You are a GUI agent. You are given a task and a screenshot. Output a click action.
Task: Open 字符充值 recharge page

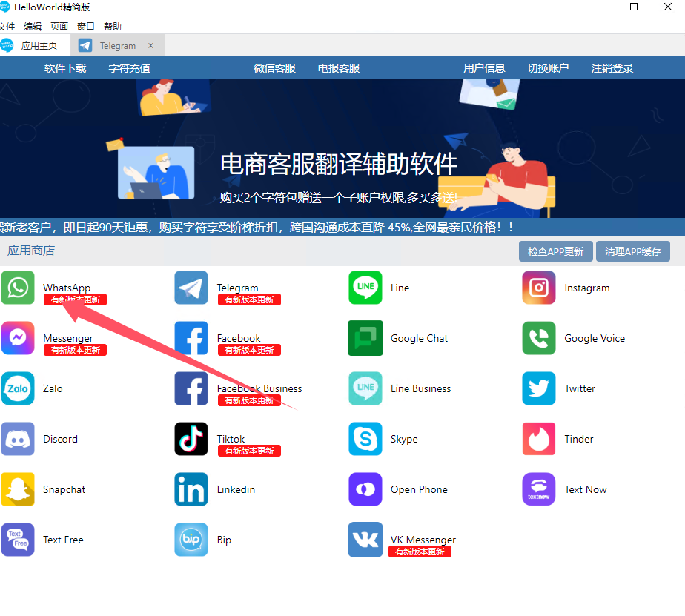pos(129,68)
